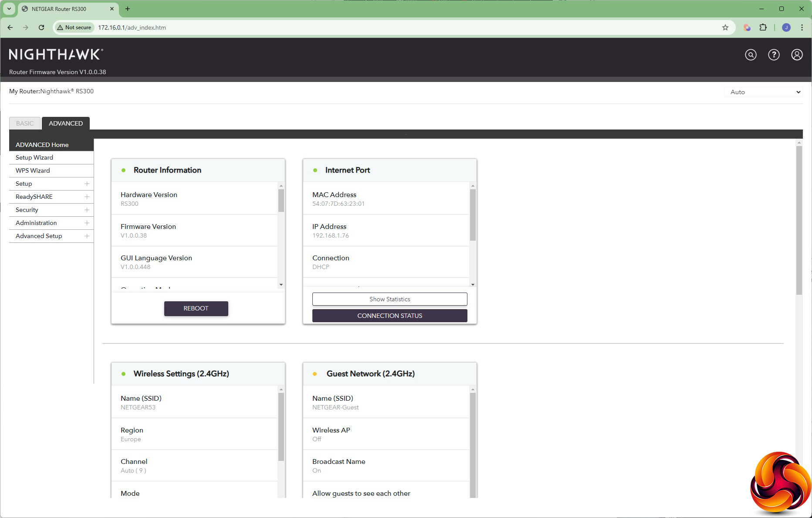Open the tab search dropdown arrow
The height and width of the screenshot is (518, 812).
pyautogui.click(x=9, y=9)
